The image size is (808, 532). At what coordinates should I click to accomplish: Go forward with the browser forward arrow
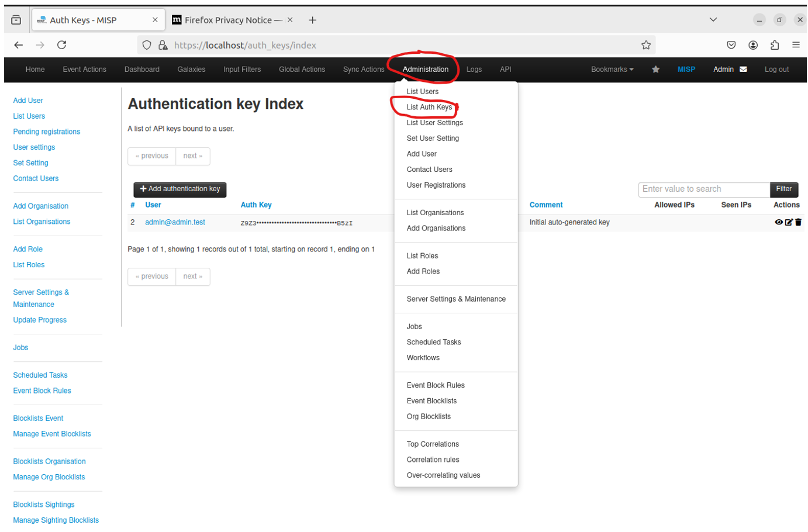pyautogui.click(x=40, y=45)
